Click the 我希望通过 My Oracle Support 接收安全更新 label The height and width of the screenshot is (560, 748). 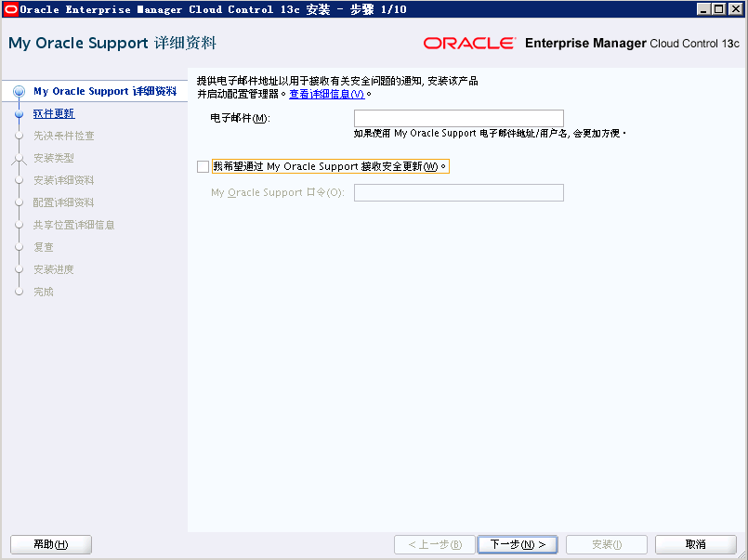[330, 166]
